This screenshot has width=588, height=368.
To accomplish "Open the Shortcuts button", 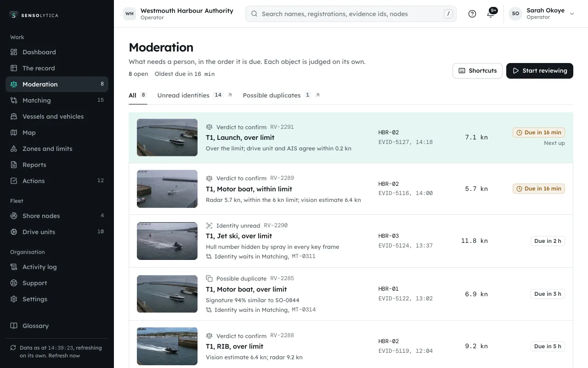I will point(477,71).
